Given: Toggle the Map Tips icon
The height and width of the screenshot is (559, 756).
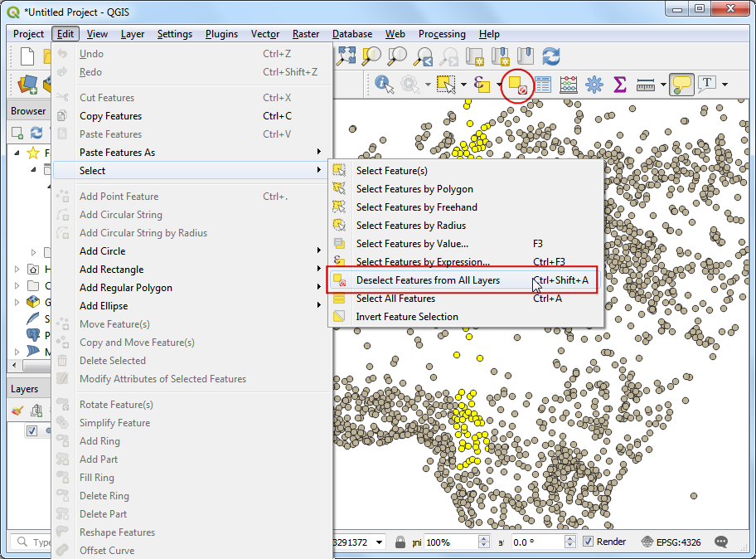Looking at the screenshot, I should click(681, 85).
